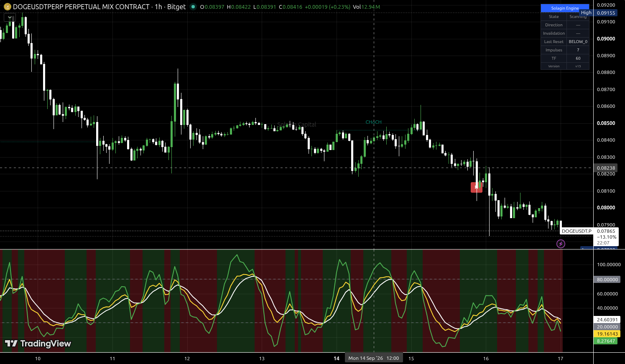The image size is (625, 364).
Task: Click the 22:07 bar countdown timer
Action: (603, 243)
